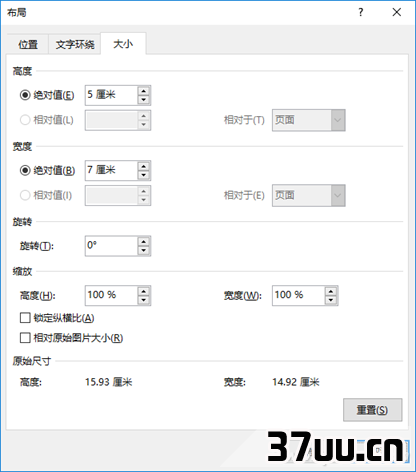This screenshot has width=416, height=472.
Task: Increase absolute width with up spinner arrow
Action: click(x=144, y=166)
